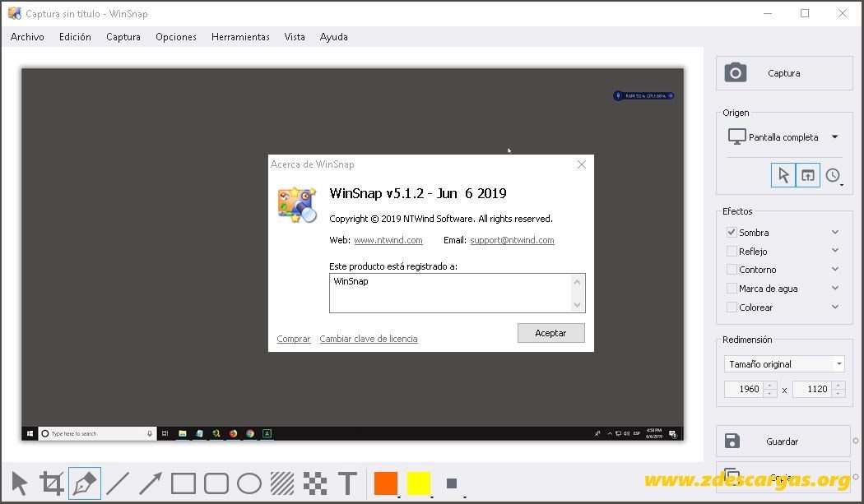This screenshot has width=864, height=504.
Task: Click the height field showing 1120
Action: coord(812,389)
